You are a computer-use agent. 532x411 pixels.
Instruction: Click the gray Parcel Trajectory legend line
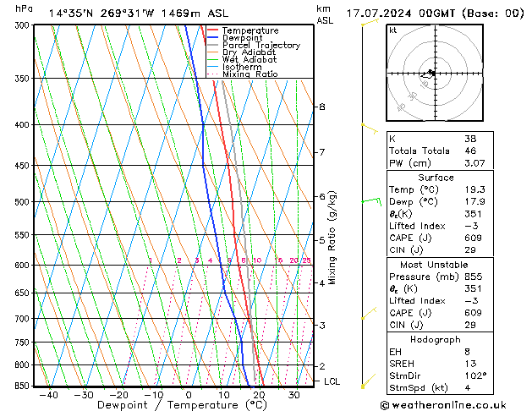213,45
